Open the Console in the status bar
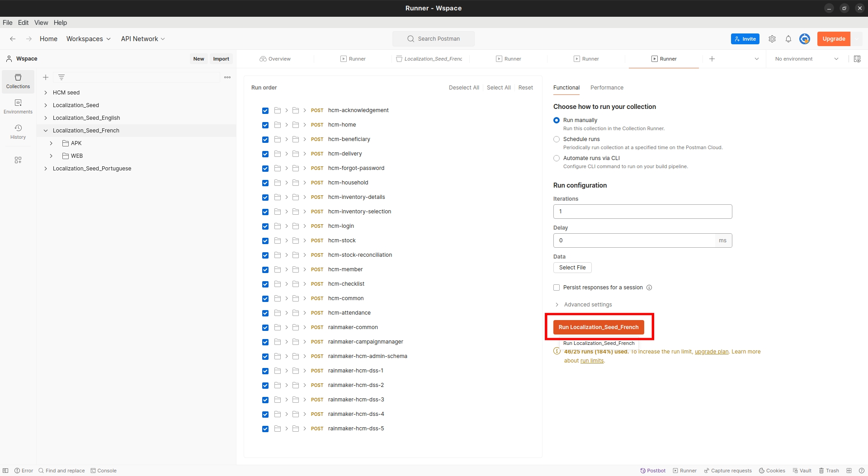868x476 pixels. [x=104, y=471]
